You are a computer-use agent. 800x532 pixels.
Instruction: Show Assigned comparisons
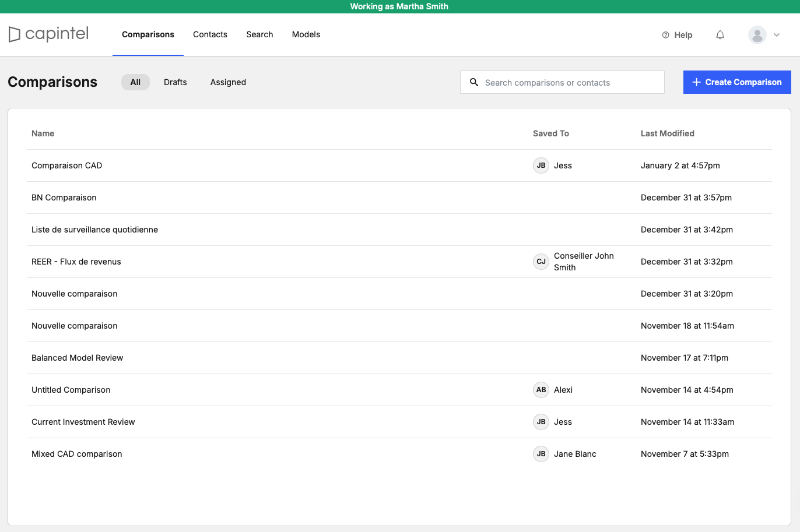point(228,82)
